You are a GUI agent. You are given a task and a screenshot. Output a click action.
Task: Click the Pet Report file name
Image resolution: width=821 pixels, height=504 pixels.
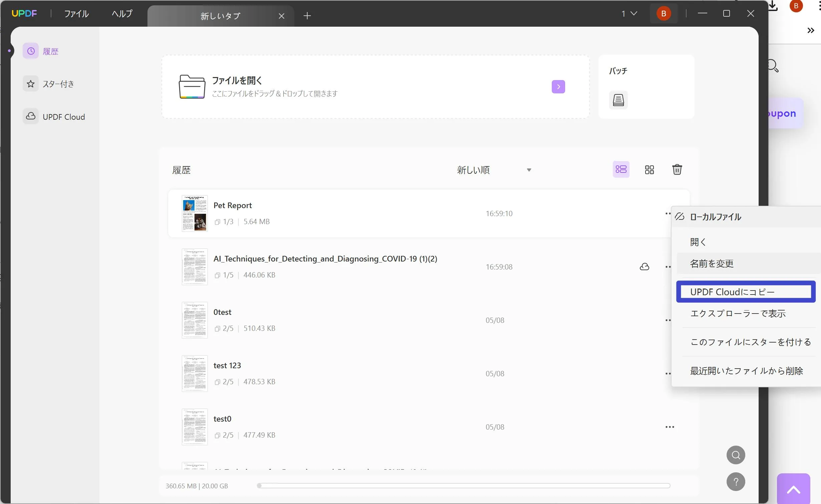(x=233, y=205)
